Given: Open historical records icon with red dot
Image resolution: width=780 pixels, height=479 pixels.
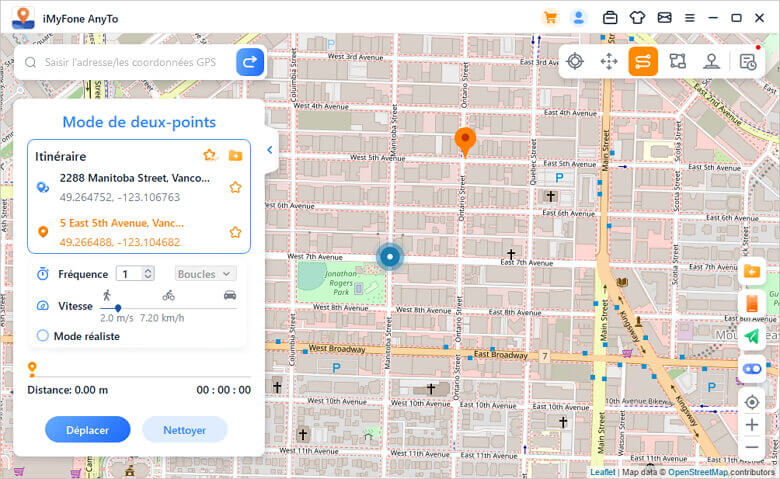Looking at the screenshot, I should (x=748, y=62).
